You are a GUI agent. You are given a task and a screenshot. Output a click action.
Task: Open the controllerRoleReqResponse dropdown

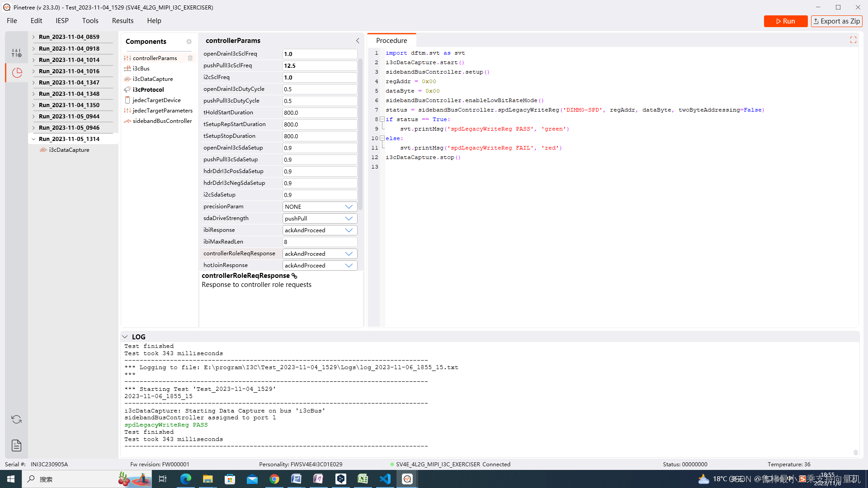tap(320, 253)
